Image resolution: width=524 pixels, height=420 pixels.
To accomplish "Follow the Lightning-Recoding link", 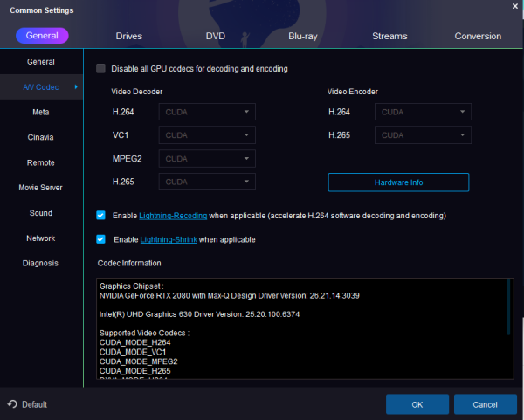I will (x=173, y=215).
